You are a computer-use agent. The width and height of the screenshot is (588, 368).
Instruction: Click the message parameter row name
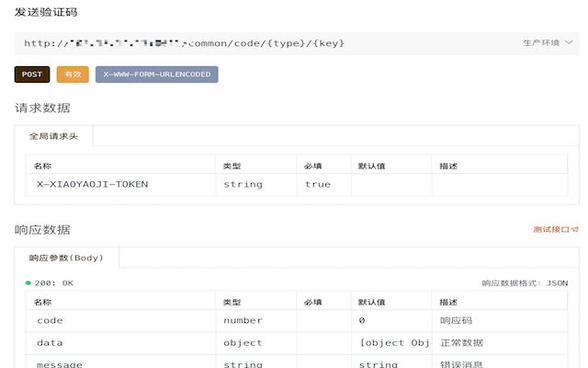pyautogui.click(x=59, y=364)
